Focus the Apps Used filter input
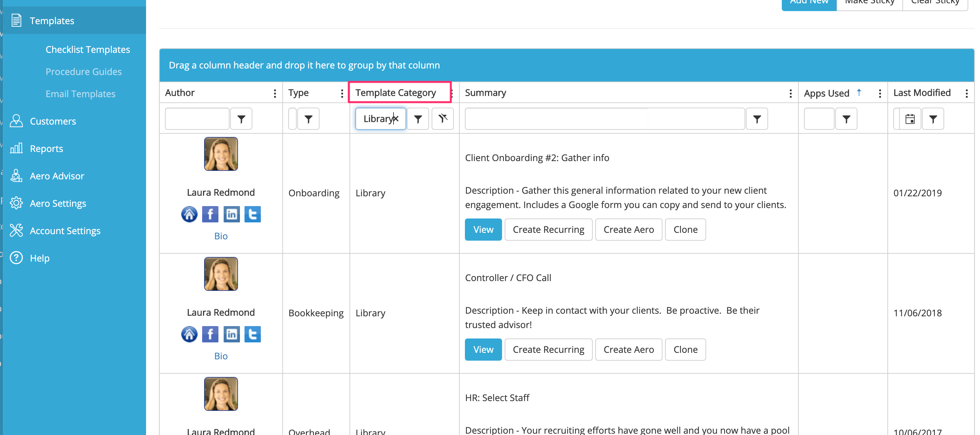The width and height of the screenshot is (980, 435). click(819, 119)
